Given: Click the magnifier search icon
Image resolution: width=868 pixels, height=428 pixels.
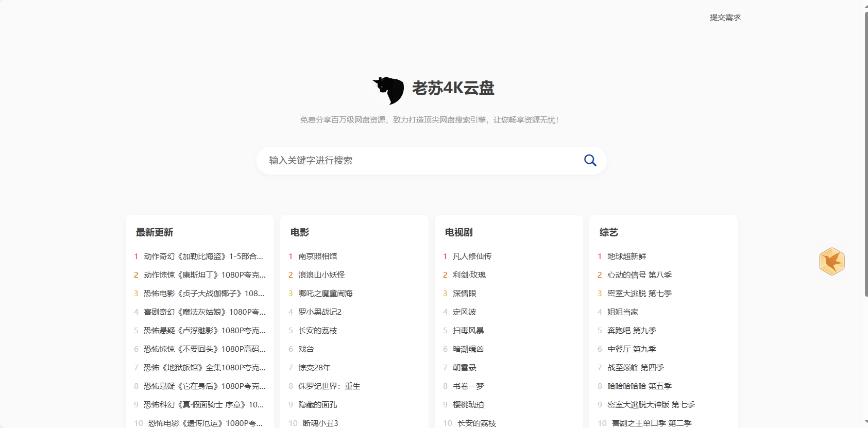Looking at the screenshot, I should [x=590, y=161].
